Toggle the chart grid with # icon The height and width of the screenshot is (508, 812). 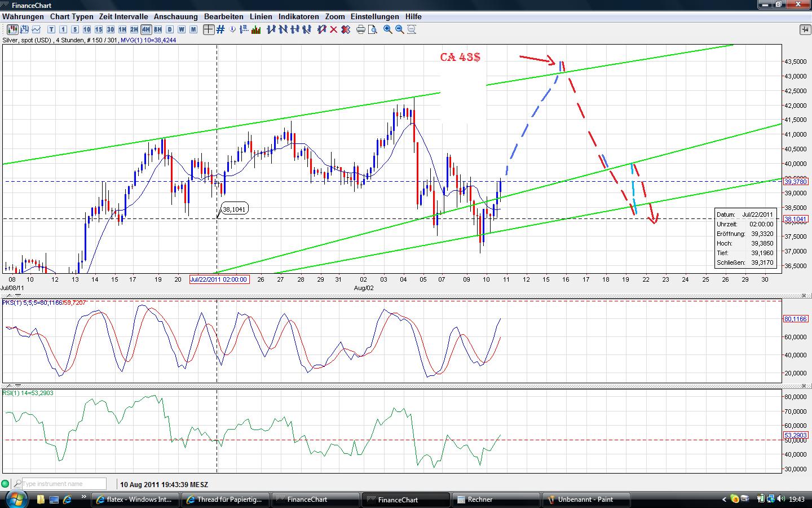pyautogui.click(x=220, y=29)
